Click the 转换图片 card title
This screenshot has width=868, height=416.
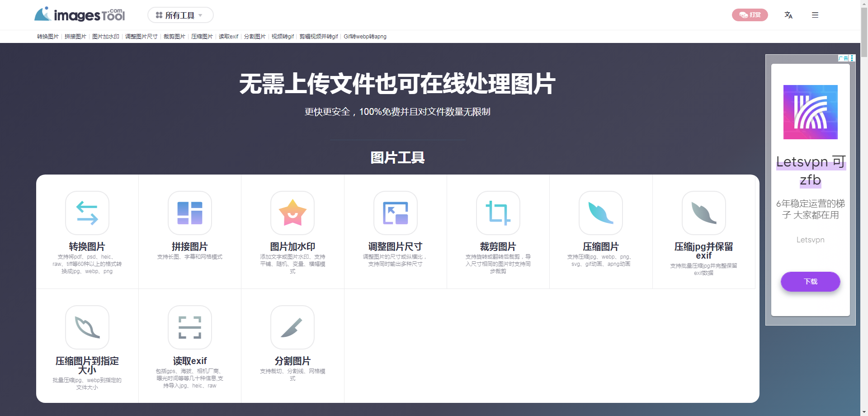click(87, 246)
